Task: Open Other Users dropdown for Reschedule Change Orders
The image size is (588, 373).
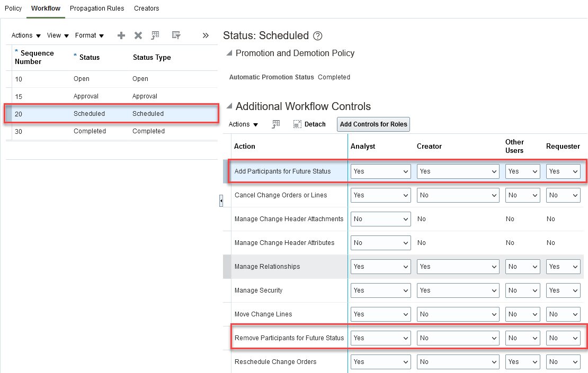Action: (x=522, y=362)
